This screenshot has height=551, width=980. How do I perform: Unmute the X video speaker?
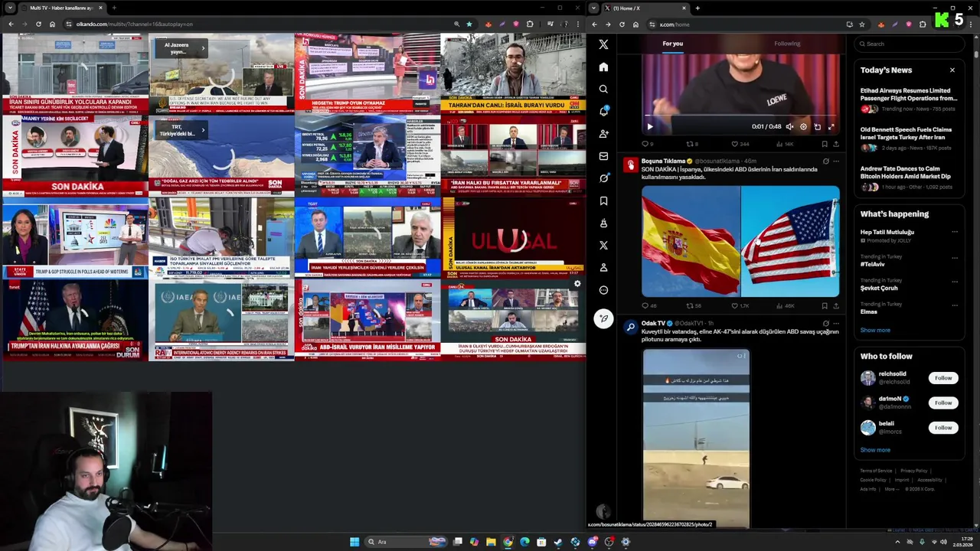click(x=789, y=126)
